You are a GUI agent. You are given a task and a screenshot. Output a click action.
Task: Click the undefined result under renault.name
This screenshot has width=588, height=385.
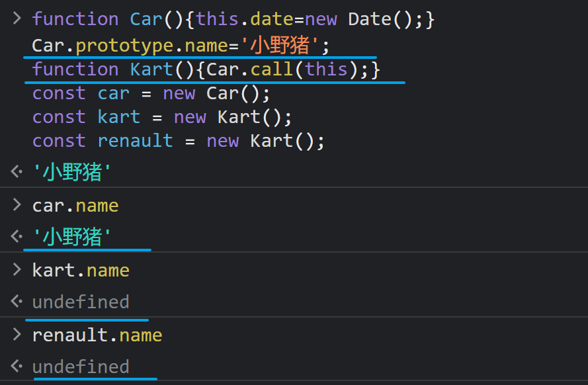[81, 366]
